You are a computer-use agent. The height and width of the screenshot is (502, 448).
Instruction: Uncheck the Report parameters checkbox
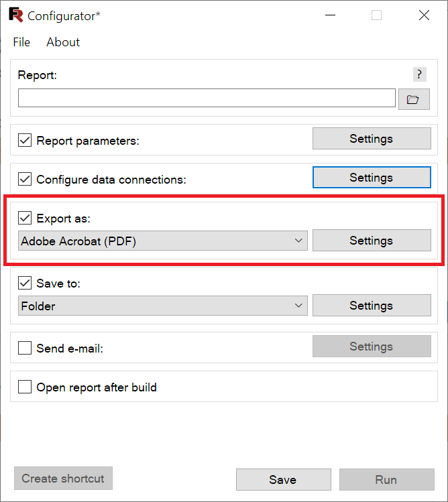point(25,140)
